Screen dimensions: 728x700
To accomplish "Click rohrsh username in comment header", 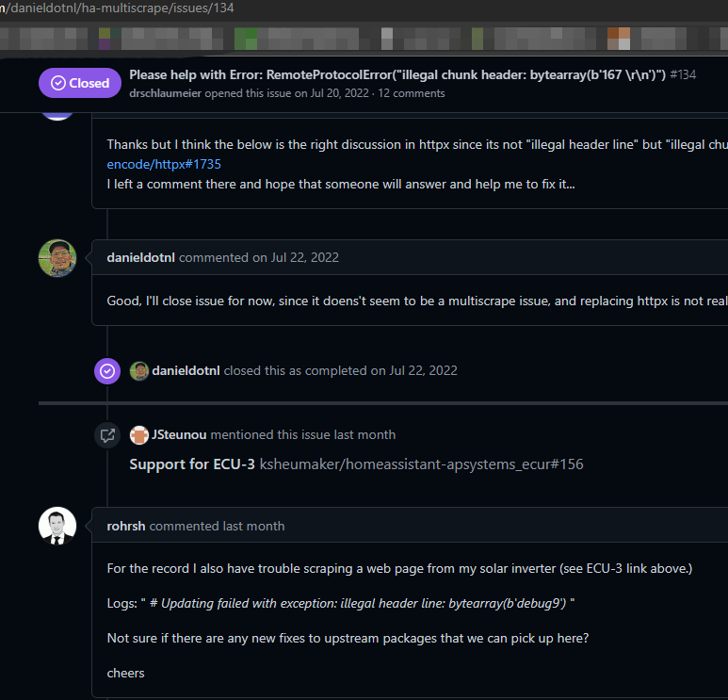I will [126, 526].
